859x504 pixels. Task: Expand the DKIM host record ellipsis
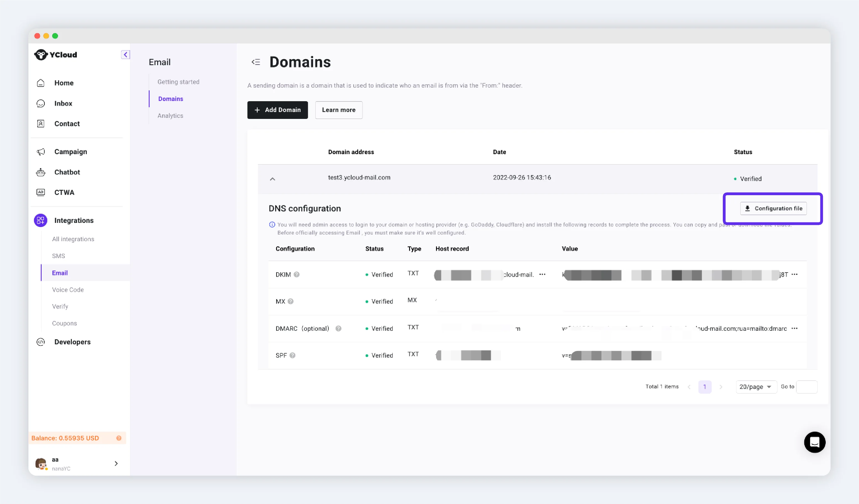542,274
